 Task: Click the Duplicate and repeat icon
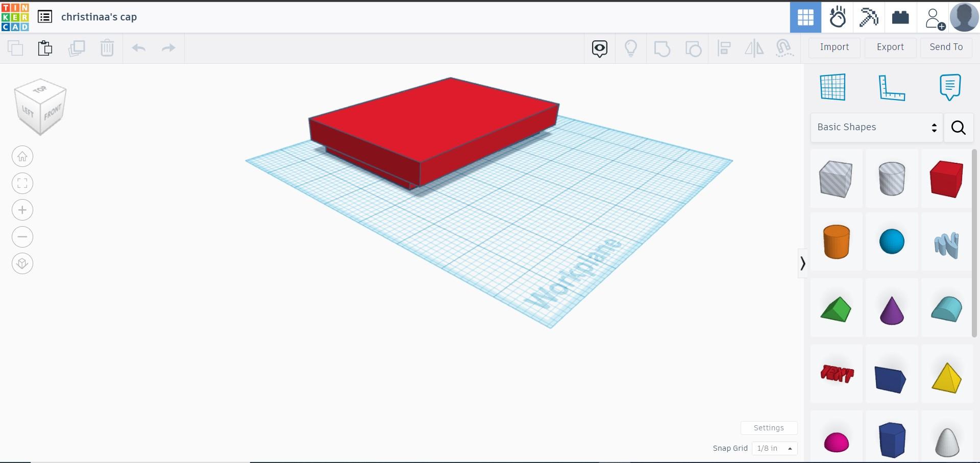tap(77, 48)
